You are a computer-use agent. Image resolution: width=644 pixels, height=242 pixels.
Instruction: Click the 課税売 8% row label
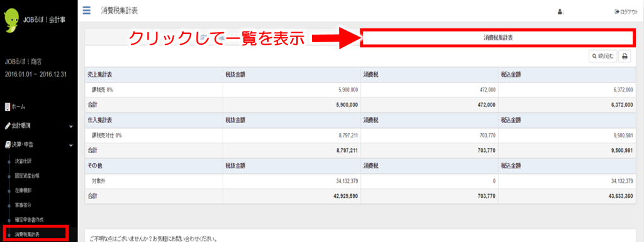(103, 89)
